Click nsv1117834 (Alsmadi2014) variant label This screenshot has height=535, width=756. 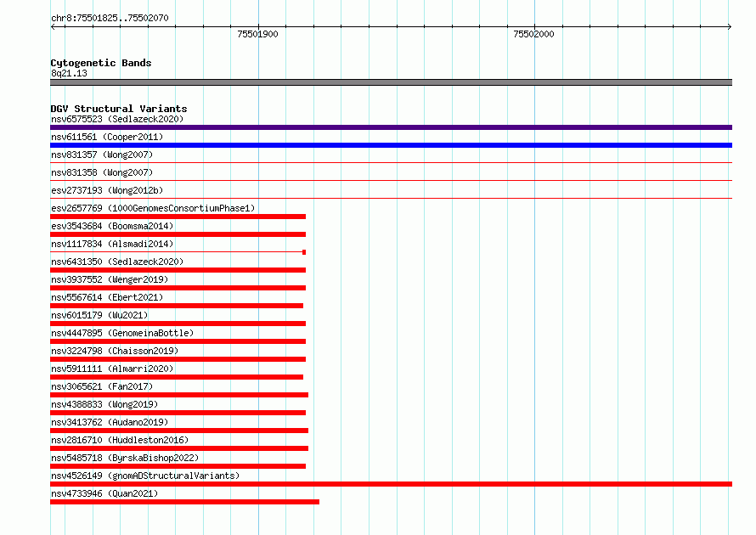(x=112, y=244)
